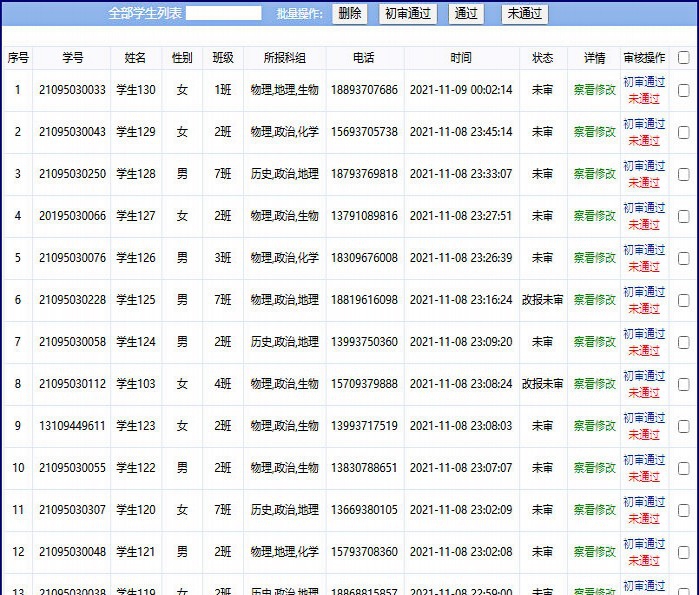
Task: Click 未通过 in 学生125 row
Action: click(644, 308)
